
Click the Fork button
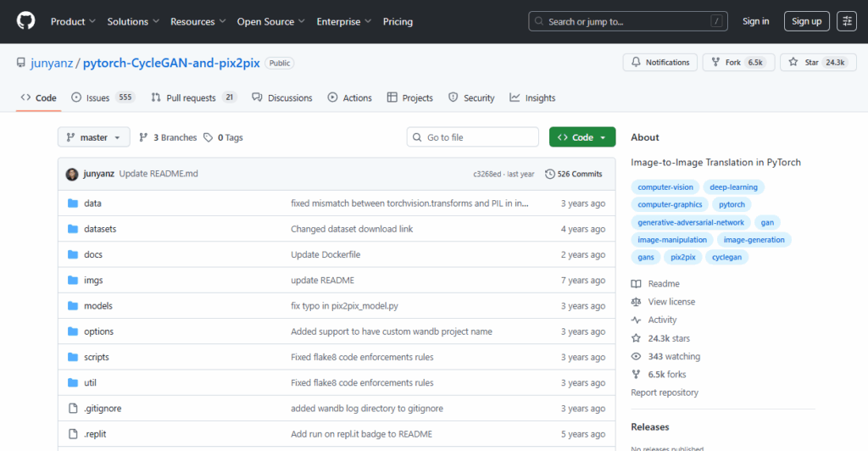pyautogui.click(x=738, y=63)
